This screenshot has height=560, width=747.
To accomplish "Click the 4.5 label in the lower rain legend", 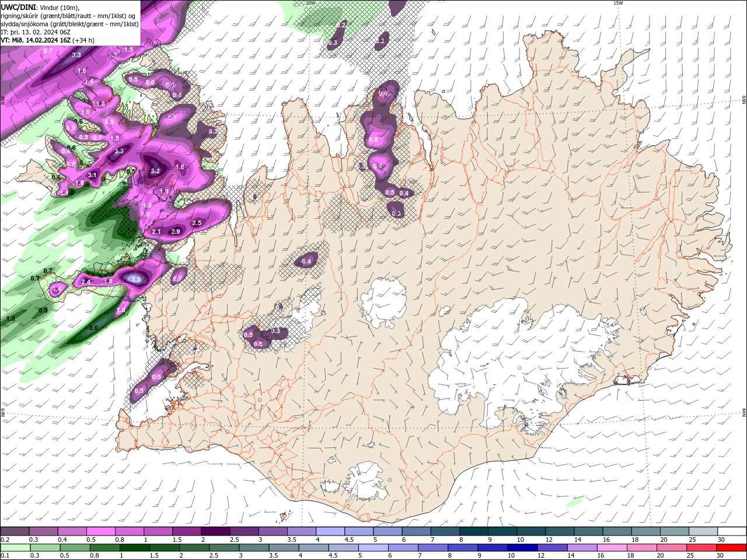I will coord(333,555).
